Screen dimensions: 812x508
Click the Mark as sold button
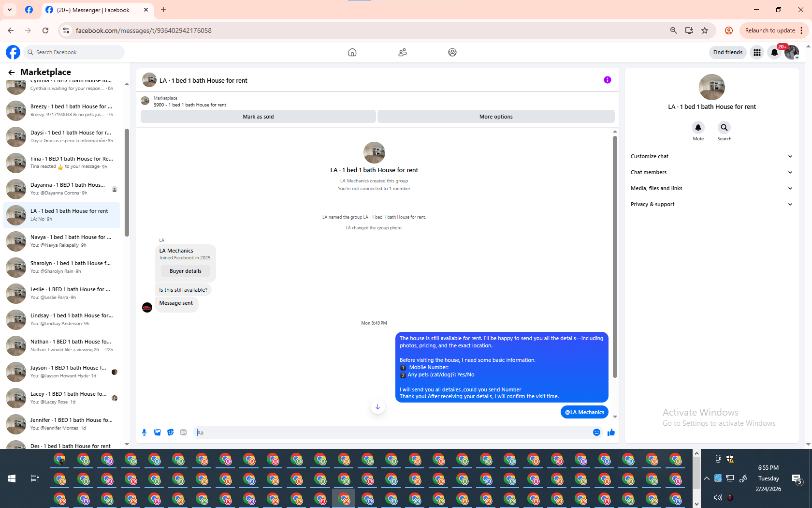point(258,117)
